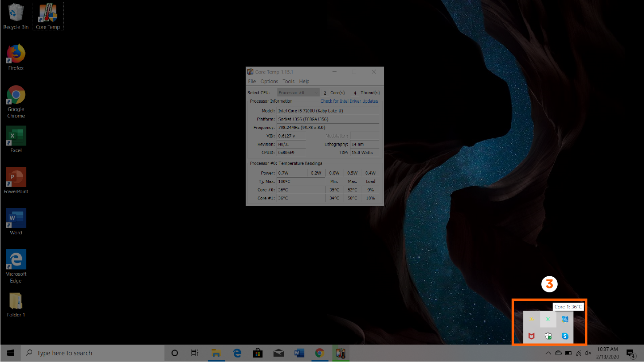The height and width of the screenshot is (362, 644).
Task: Click Check for Intel Driver Updates link
Action: pos(349,101)
